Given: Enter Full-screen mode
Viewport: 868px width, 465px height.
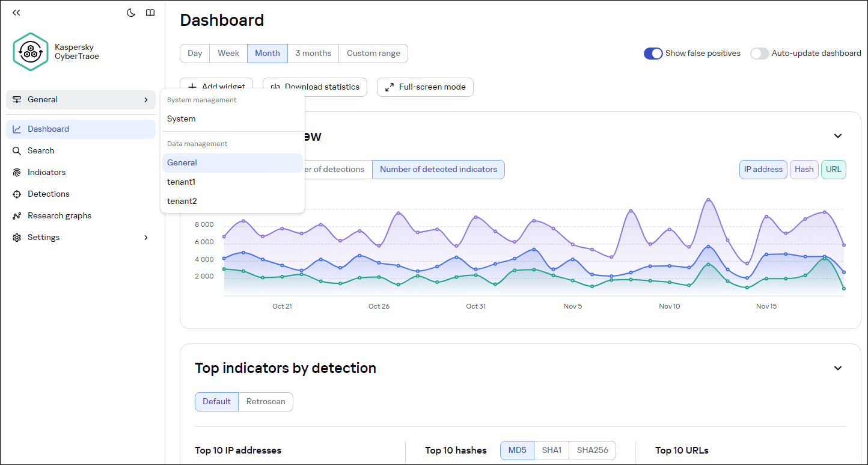Looking at the screenshot, I should click(x=425, y=87).
